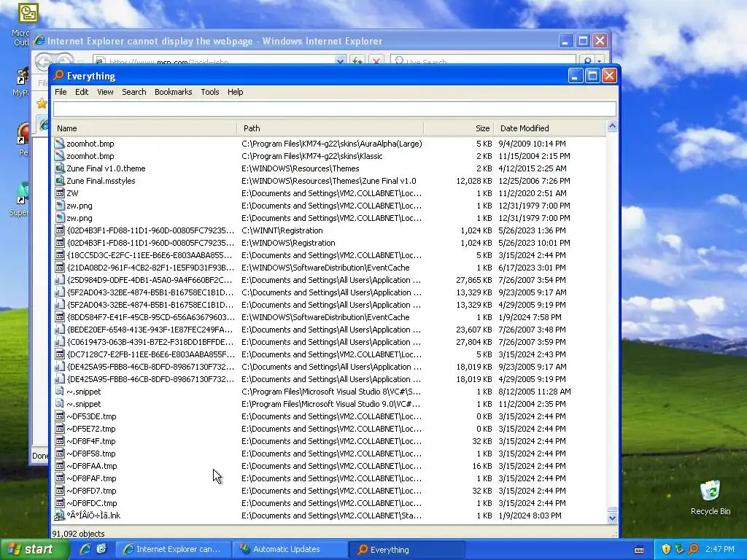Select the Zune Final v1.0.theme file icon
The width and height of the screenshot is (747, 560).
tap(60, 168)
